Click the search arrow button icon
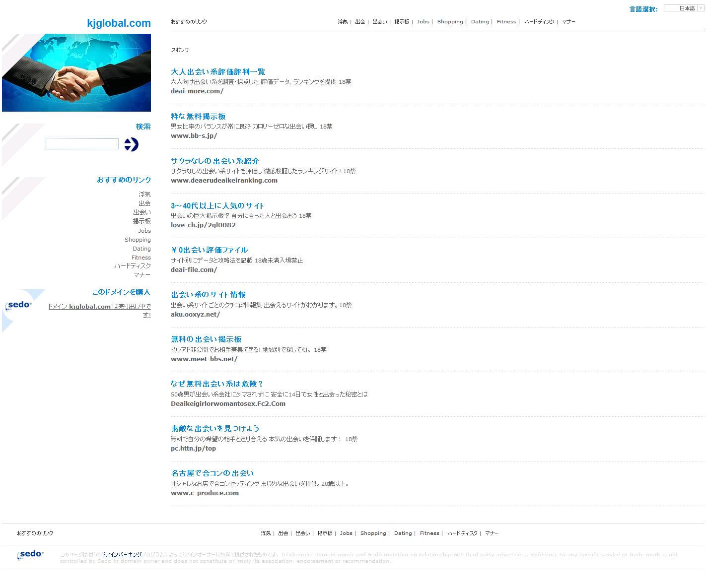 [131, 144]
